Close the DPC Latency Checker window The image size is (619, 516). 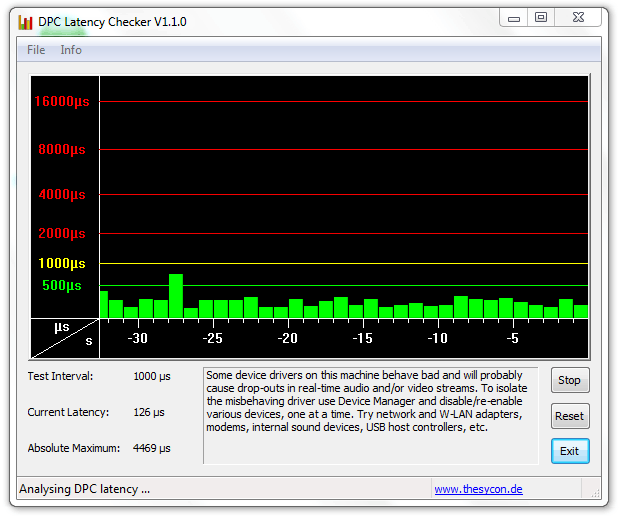click(x=578, y=18)
